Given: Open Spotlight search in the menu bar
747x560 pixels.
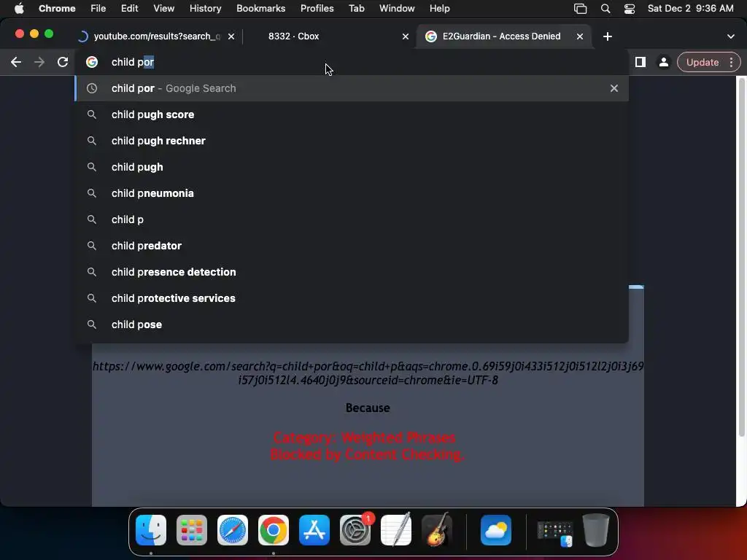Looking at the screenshot, I should pos(605,9).
